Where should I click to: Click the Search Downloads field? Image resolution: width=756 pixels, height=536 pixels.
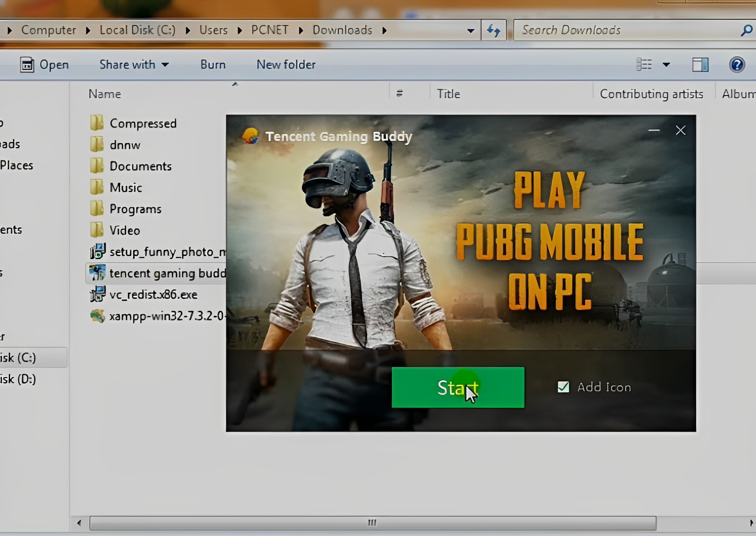627,30
